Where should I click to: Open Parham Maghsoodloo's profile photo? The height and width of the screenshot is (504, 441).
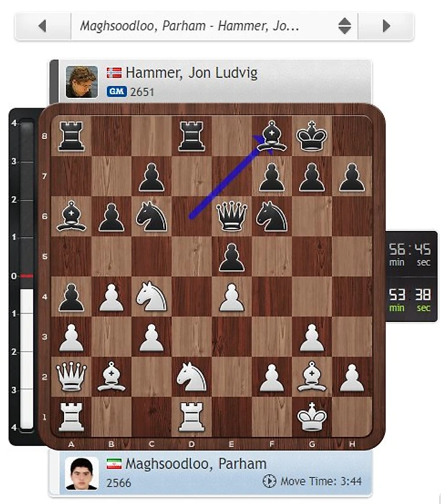click(x=82, y=473)
